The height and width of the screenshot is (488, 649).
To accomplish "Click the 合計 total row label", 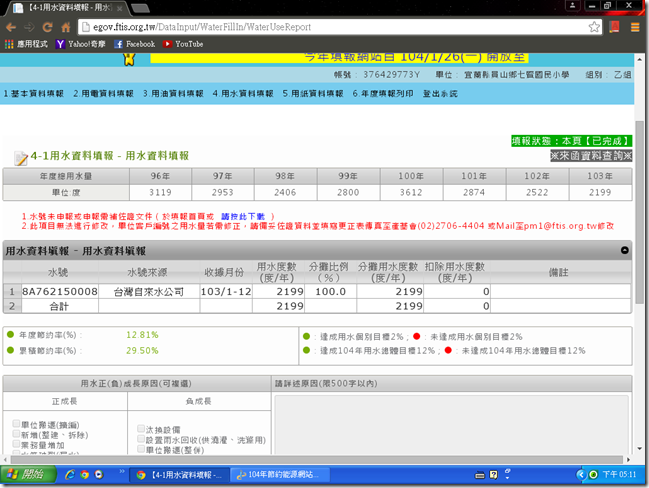I will tap(59, 306).
